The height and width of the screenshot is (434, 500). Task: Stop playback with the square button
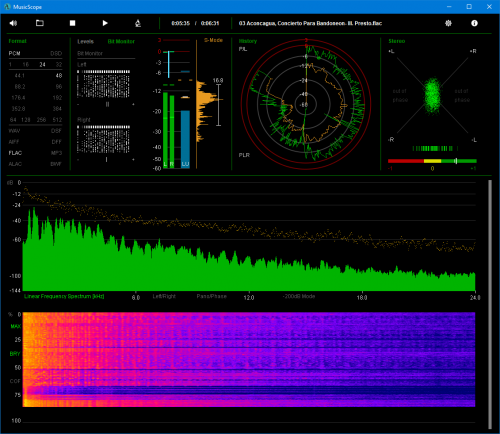tap(72, 23)
